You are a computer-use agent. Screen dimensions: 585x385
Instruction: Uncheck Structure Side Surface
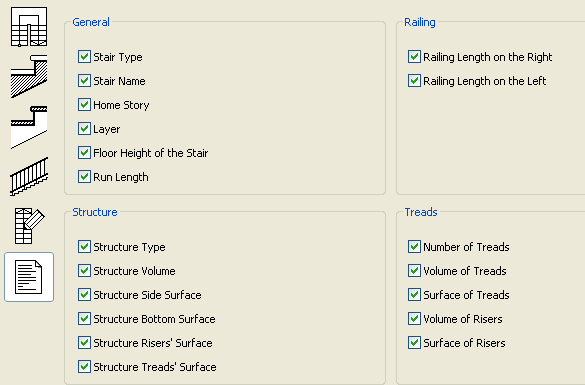click(x=84, y=295)
